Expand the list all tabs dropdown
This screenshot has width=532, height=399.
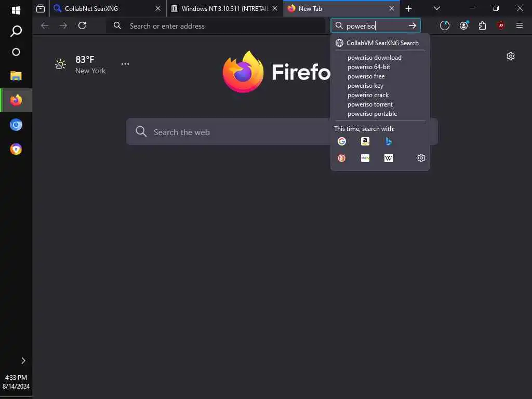pyautogui.click(x=436, y=8)
